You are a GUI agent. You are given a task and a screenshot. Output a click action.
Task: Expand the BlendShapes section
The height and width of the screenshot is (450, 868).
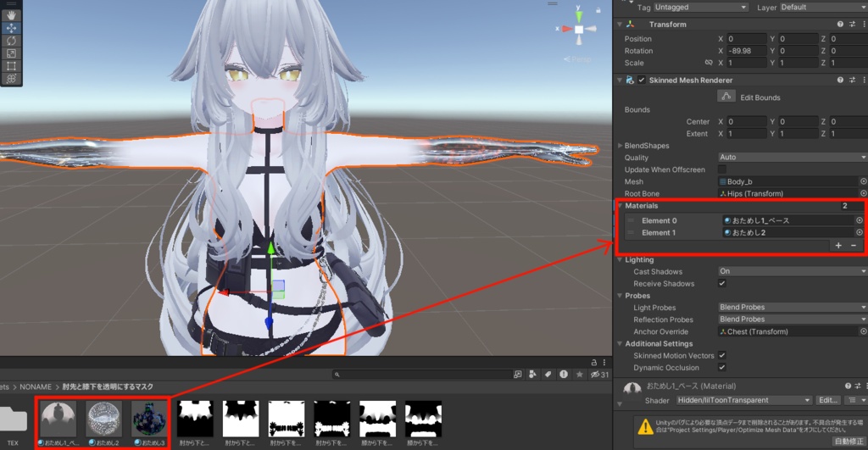click(x=620, y=146)
